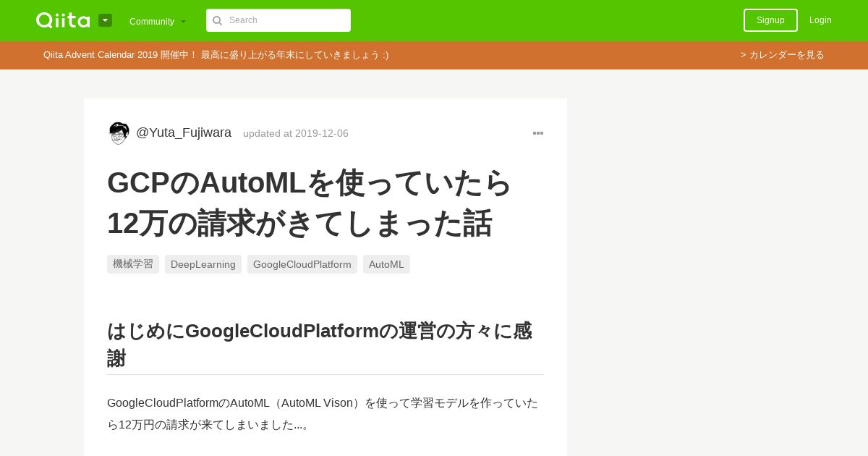
Task: Click the Signup button
Action: pos(770,20)
